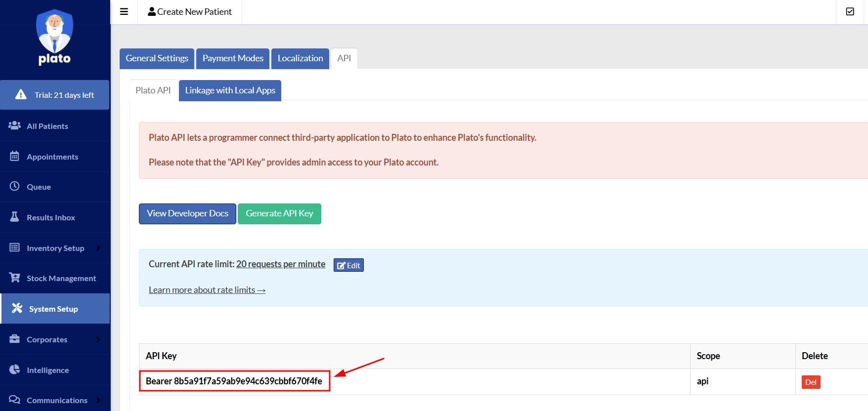868x411 pixels.
Task: Open Queue from the sidebar
Action: (55, 187)
